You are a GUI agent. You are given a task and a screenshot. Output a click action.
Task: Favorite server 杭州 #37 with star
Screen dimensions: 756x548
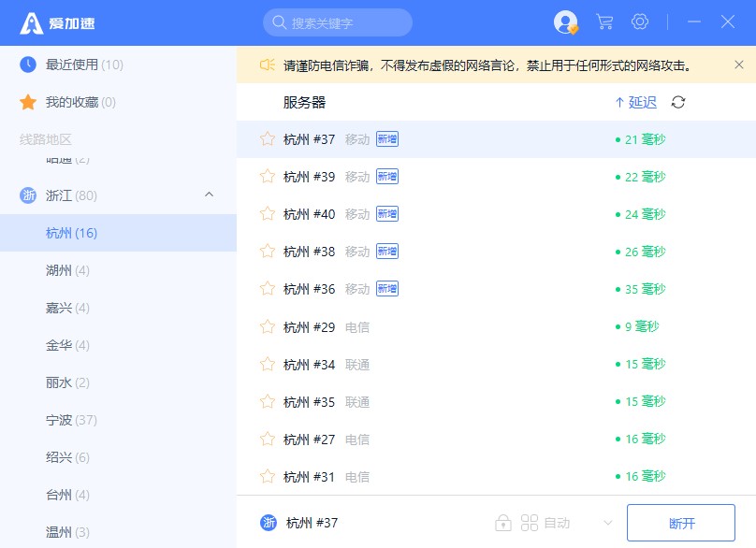pos(267,139)
